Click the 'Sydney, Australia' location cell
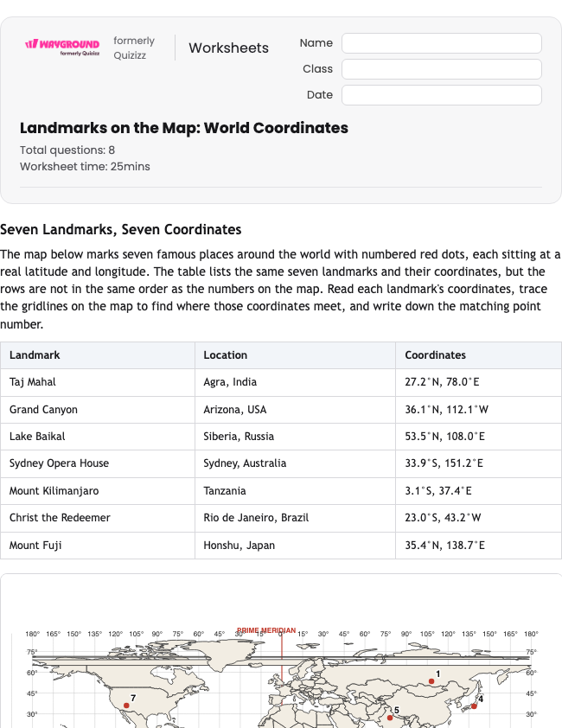562x728 pixels. [x=295, y=463]
